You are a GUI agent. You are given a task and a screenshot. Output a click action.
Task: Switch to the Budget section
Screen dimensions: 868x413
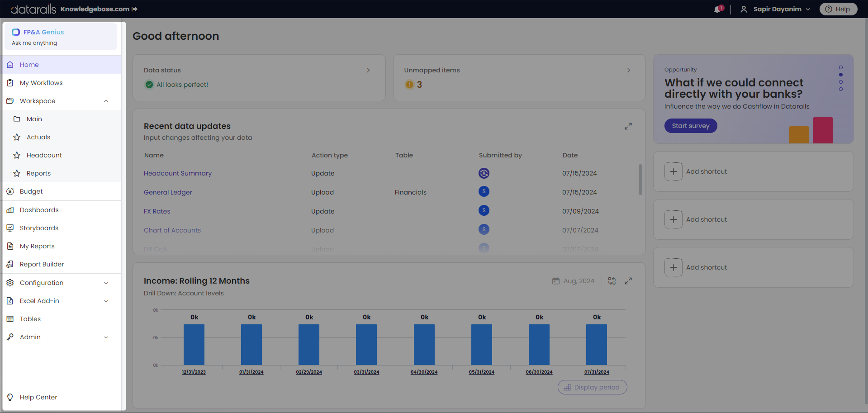coord(31,191)
